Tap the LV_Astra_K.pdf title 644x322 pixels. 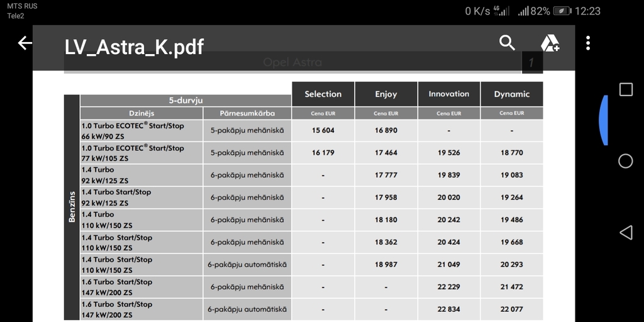[134, 47]
